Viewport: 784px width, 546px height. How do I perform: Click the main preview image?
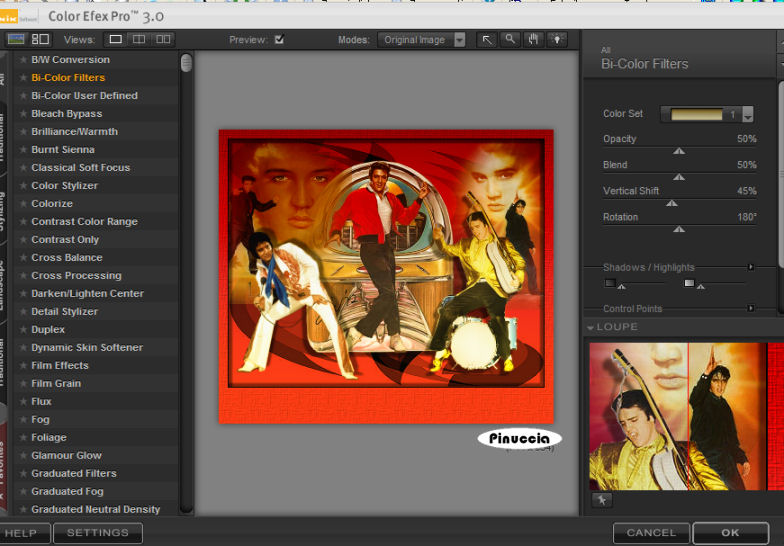386,276
